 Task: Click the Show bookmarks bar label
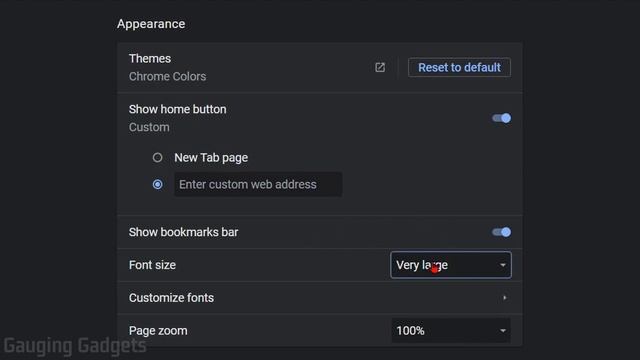coord(183,232)
